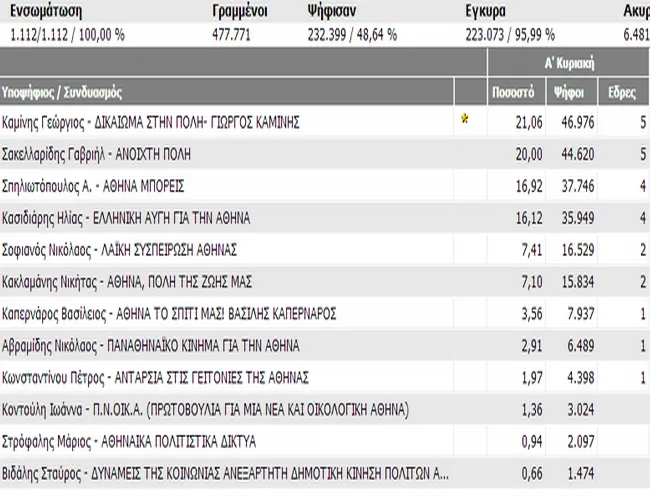The height and width of the screenshot is (500, 650).
Task: Click Σοφιανός Νικόλαος - ΛΑΪΚΗ ΣΥΣΠΕΙΡΩΣΗ row
Action: pos(325,250)
